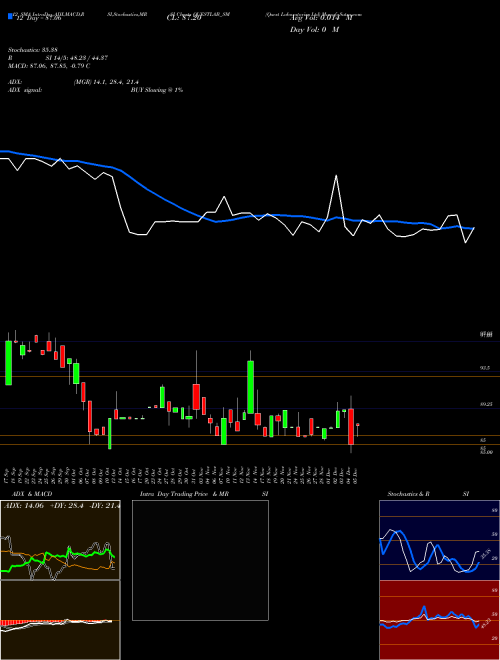Click the last large red candlestick in December
This screenshot has height=660, width=500.
click(x=351, y=426)
